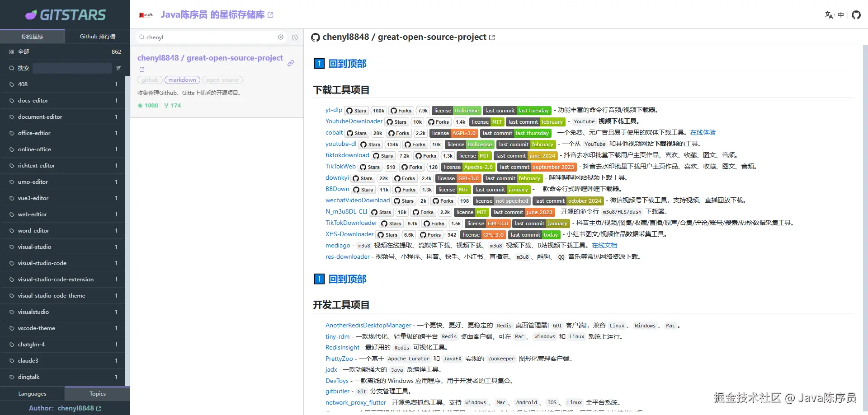This screenshot has height=415, width=868.
Task: Toggle the 'markdown' topic tag on repo card
Action: (182, 80)
